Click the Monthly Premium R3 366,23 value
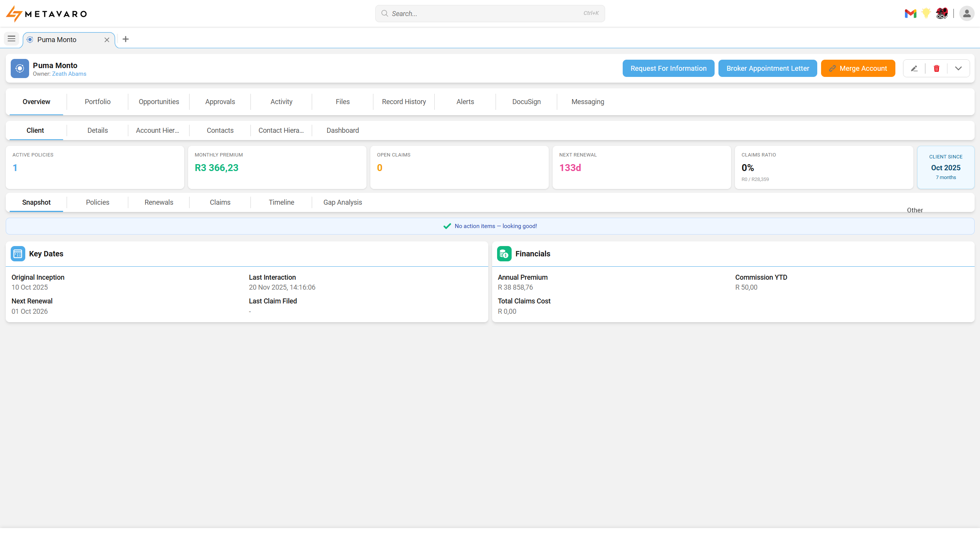The height and width of the screenshot is (551, 980). (x=217, y=168)
